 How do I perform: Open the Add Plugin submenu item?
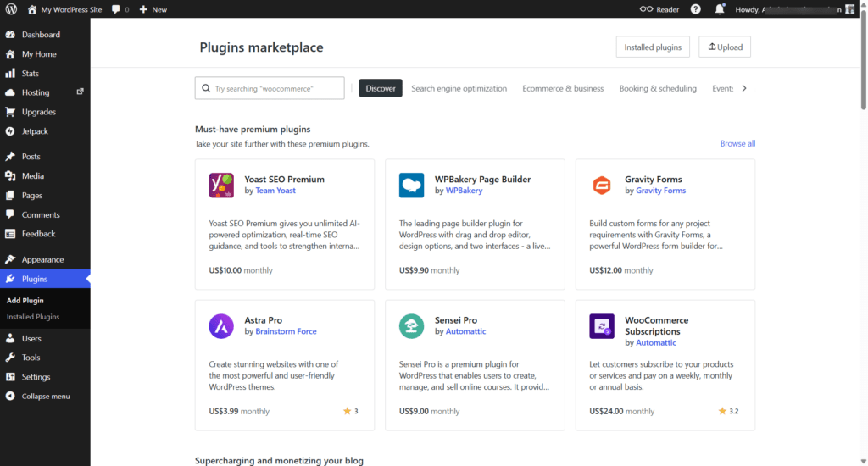pos(25,301)
